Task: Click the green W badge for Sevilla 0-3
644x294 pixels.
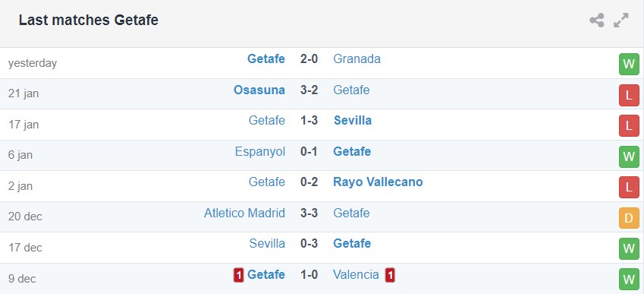Action: [629, 248]
